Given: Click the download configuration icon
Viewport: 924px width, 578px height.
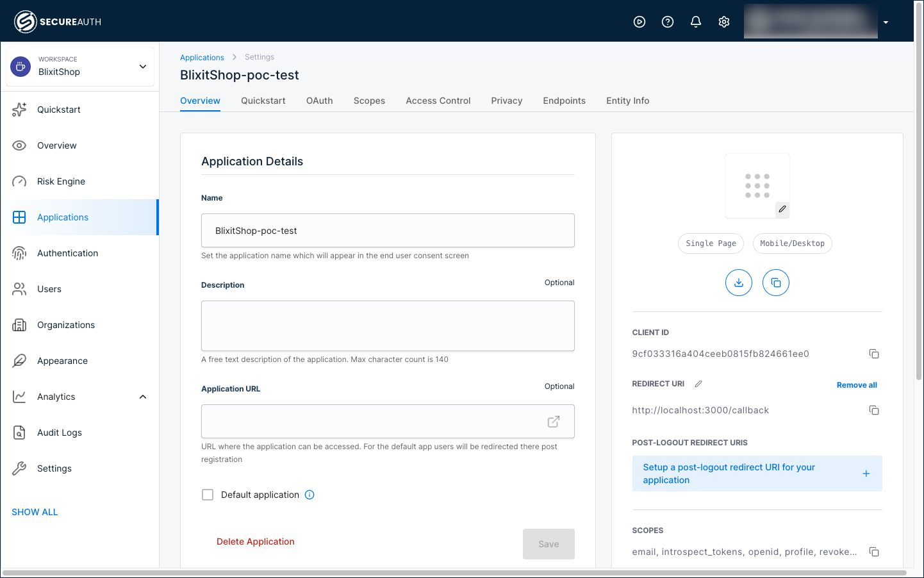Looking at the screenshot, I should coord(739,283).
